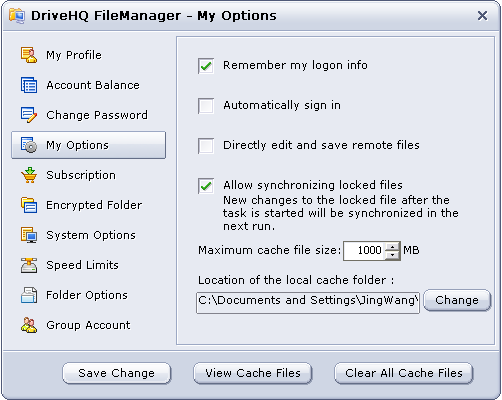Increase maximum cache size with up arrow
This screenshot has height=400, width=502.
point(392,247)
